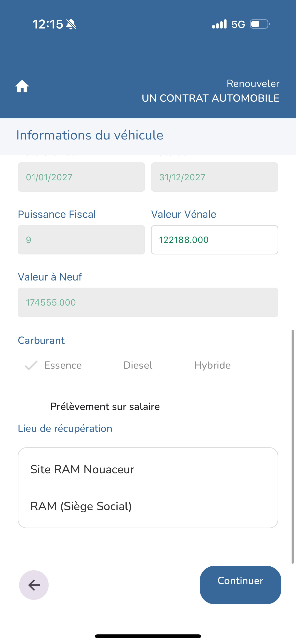This screenshot has width=296, height=644.
Task: Tap the back arrow button
Action: point(34,585)
